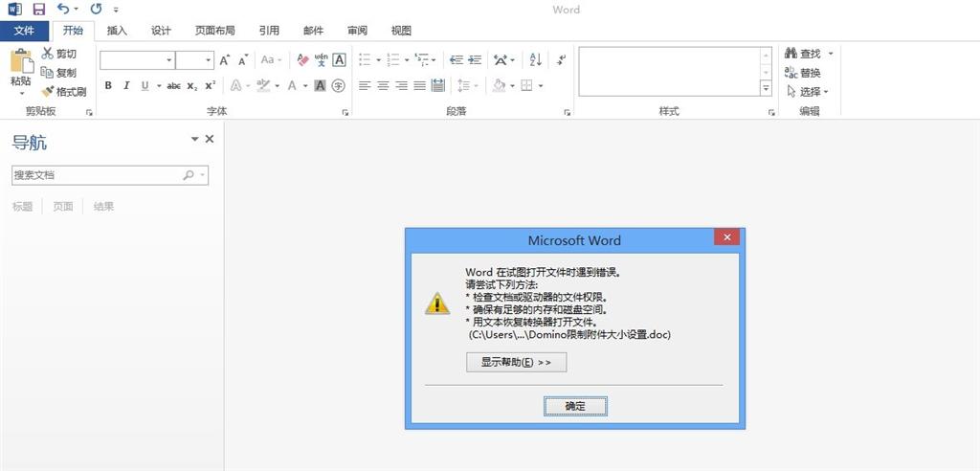Open the File (文件) tab
Image resolution: width=980 pixels, height=471 pixels.
[24, 31]
